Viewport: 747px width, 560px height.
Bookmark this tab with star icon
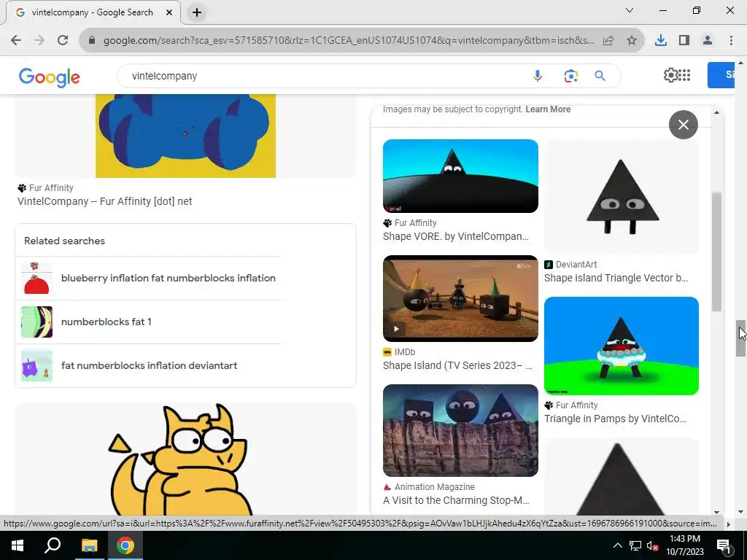[x=632, y=41]
